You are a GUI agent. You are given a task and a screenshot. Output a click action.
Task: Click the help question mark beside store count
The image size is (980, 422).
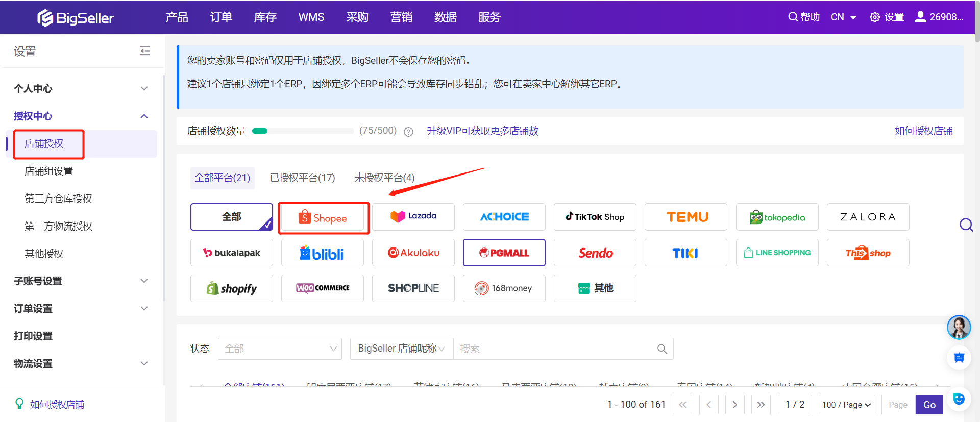[x=408, y=132]
